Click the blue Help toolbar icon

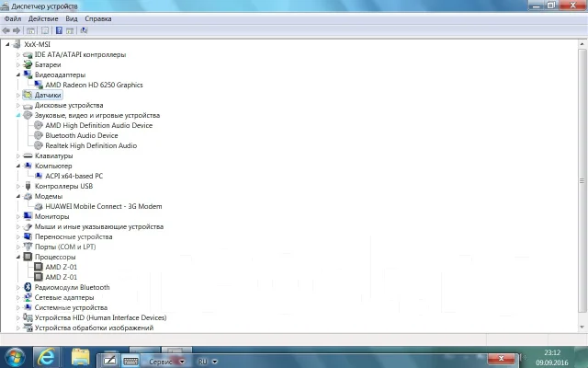click(59, 30)
